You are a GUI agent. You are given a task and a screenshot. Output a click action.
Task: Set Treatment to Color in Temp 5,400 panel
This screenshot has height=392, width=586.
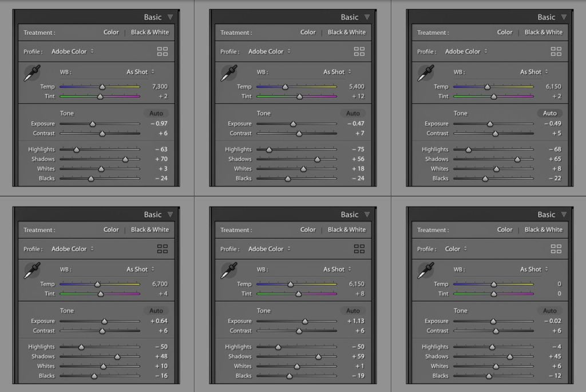[308, 32]
